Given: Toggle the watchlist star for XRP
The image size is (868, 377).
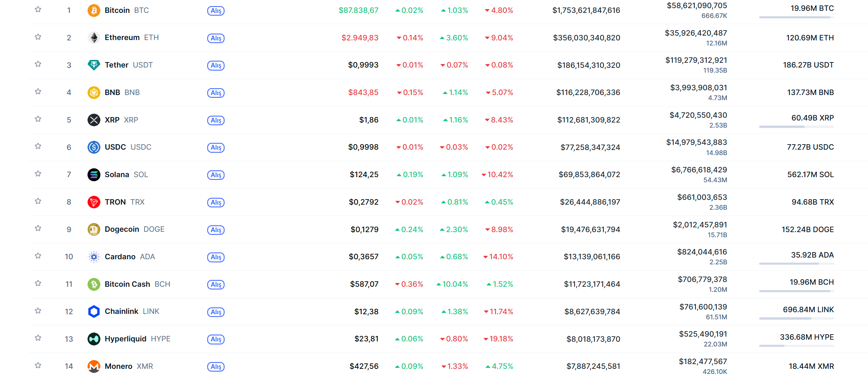Looking at the screenshot, I should tap(38, 119).
